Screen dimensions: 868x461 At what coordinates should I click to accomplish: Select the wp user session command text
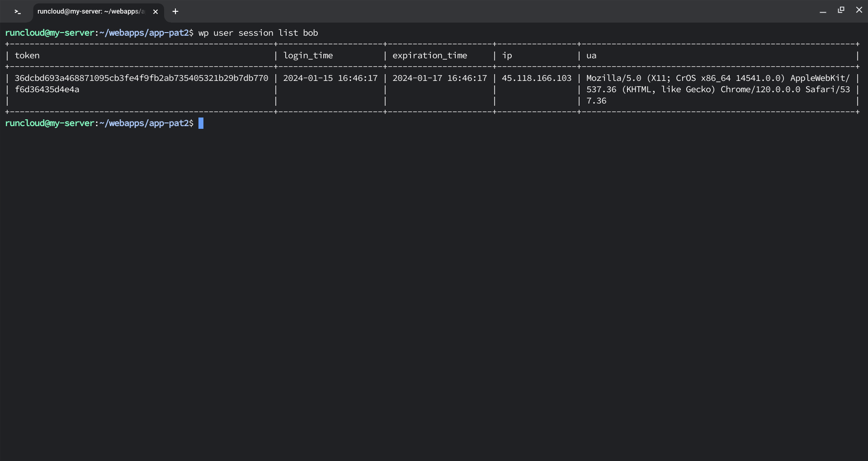pos(258,33)
